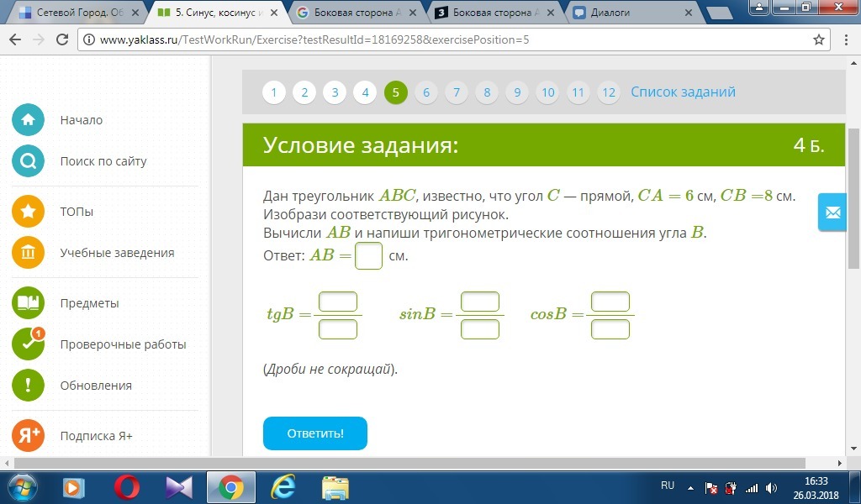Switch to the Сетевой Город browser tab
The image size is (861, 504).
point(80,13)
